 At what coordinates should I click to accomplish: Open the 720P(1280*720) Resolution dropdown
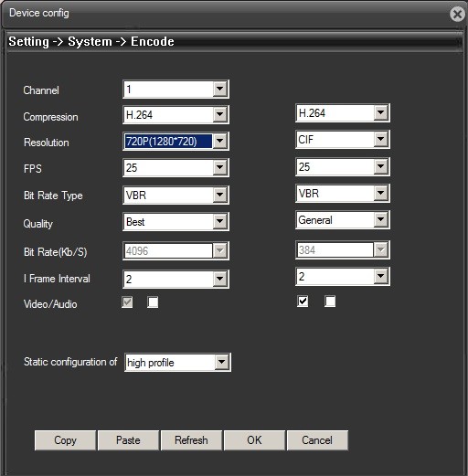pos(175,142)
